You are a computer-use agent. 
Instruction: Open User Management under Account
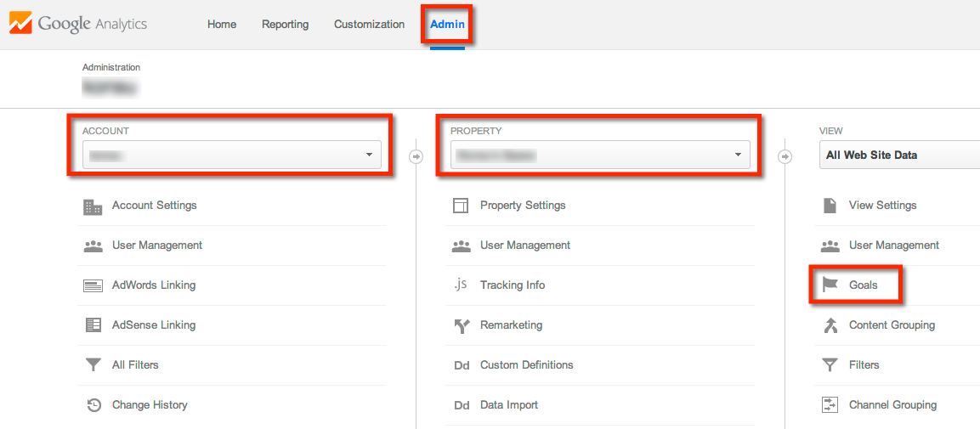157,245
